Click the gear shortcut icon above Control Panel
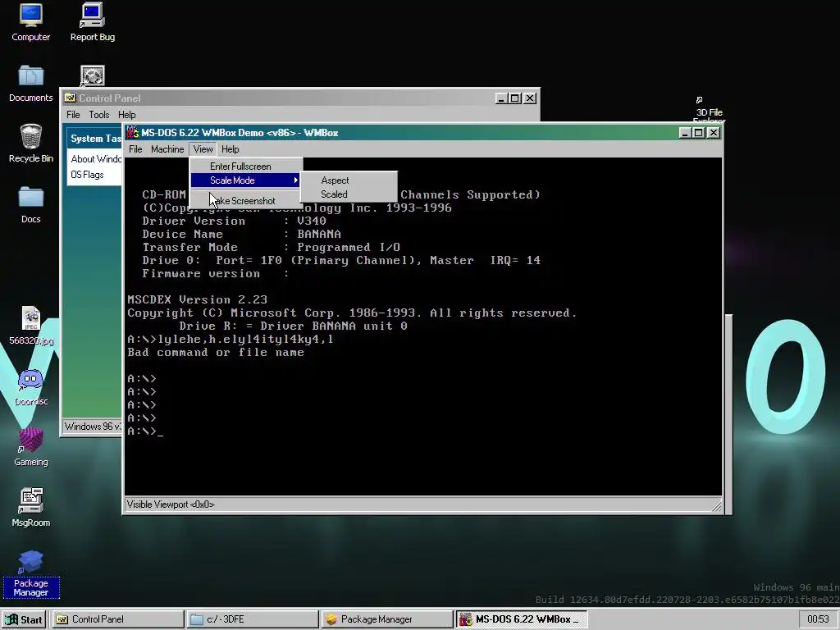The image size is (840, 630). pos(92,75)
